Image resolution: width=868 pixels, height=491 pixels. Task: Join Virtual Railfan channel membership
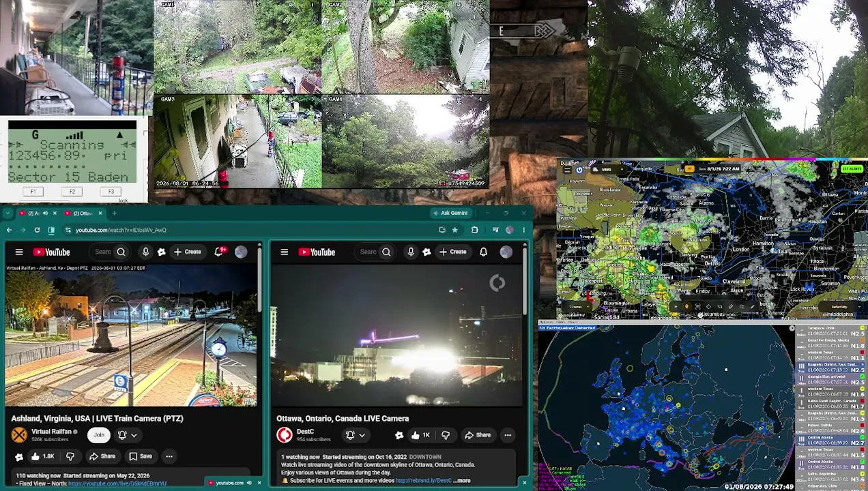99,435
